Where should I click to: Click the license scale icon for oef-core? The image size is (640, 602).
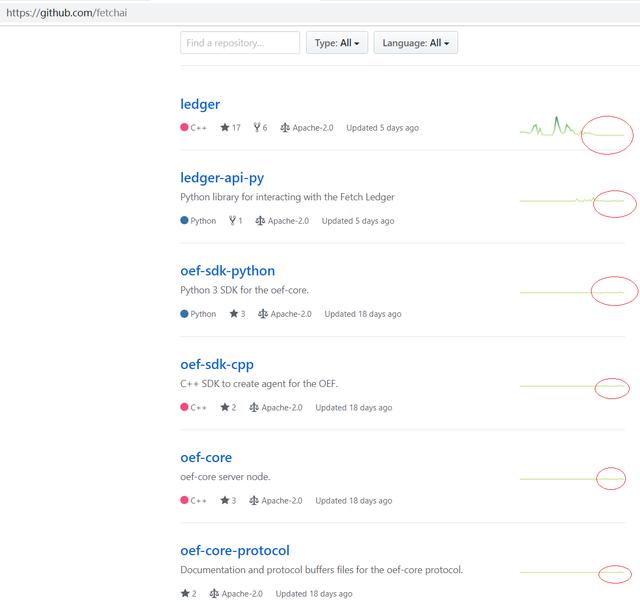pos(254,500)
